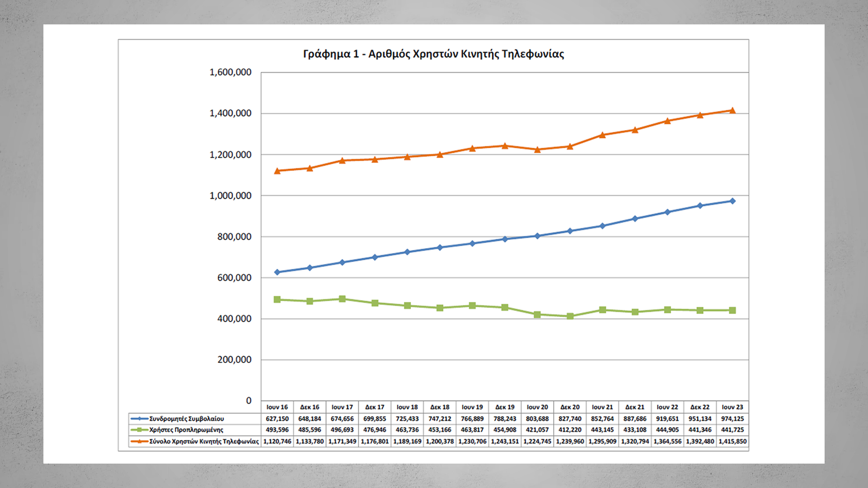
Task: Select table cell 803,688
Action: [x=538, y=419]
